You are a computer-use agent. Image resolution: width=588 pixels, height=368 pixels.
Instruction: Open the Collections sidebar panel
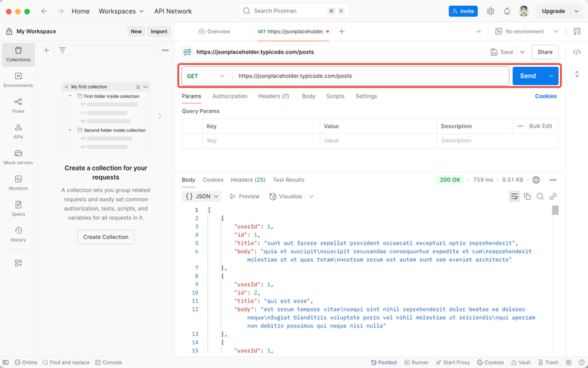(x=18, y=54)
